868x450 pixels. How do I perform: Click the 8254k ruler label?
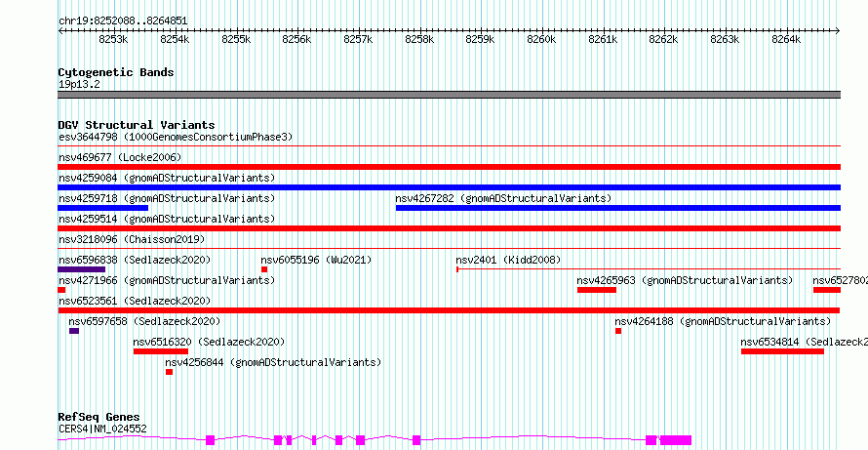pos(175,39)
